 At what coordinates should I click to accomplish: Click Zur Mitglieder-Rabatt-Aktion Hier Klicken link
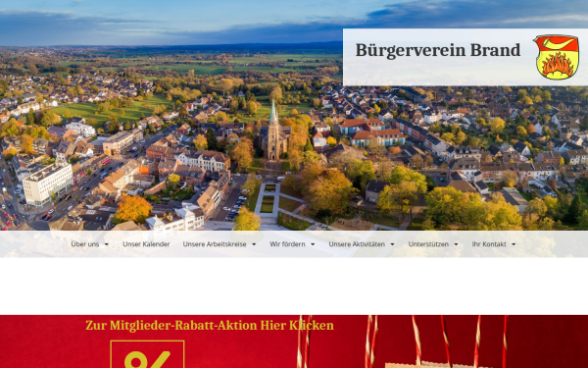click(x=210, y=325)
